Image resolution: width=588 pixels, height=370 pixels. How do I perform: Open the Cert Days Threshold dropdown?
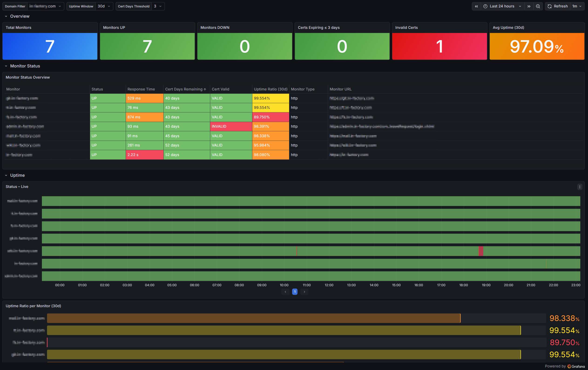coord(158,6)
